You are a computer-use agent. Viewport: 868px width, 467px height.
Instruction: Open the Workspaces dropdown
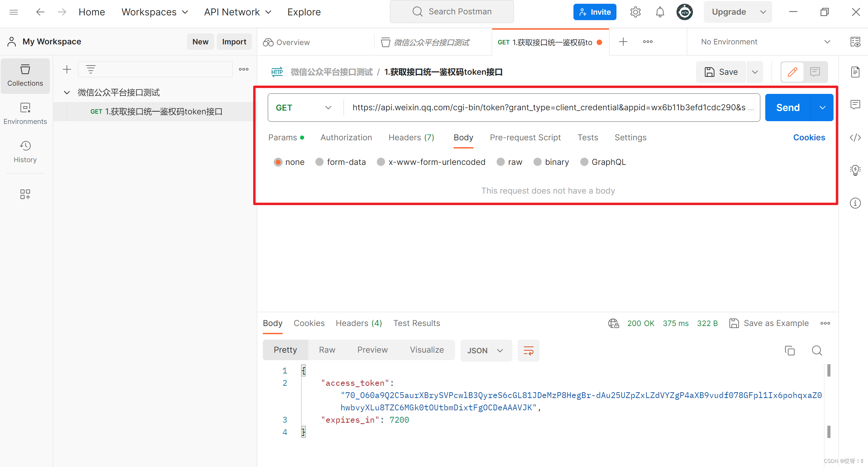click(155, 12)
